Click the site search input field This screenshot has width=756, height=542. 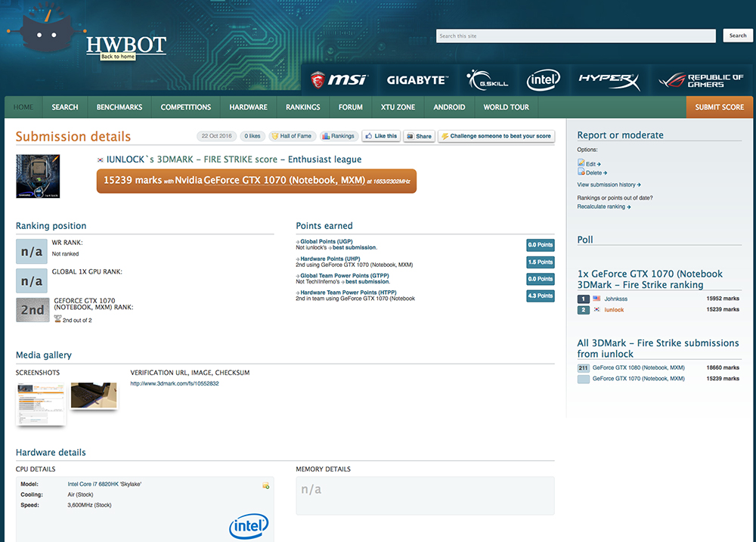pyautogui.click(x=575, y=36)
